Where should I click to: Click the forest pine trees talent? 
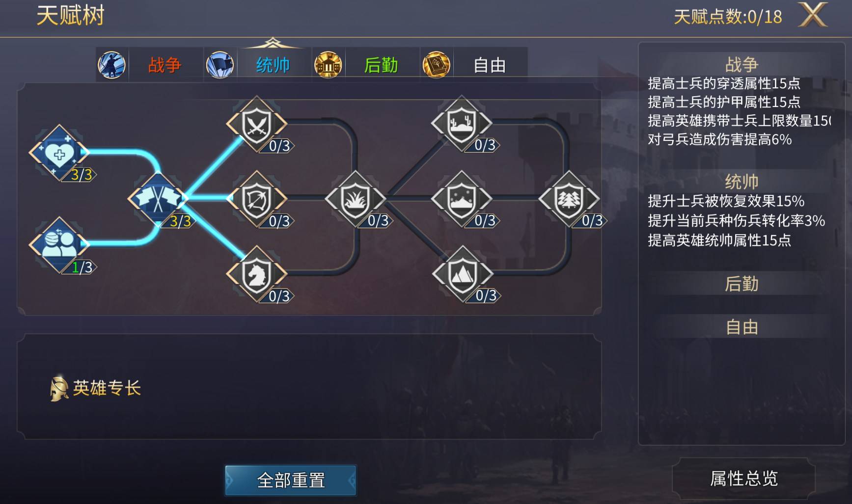pos(569,199)
